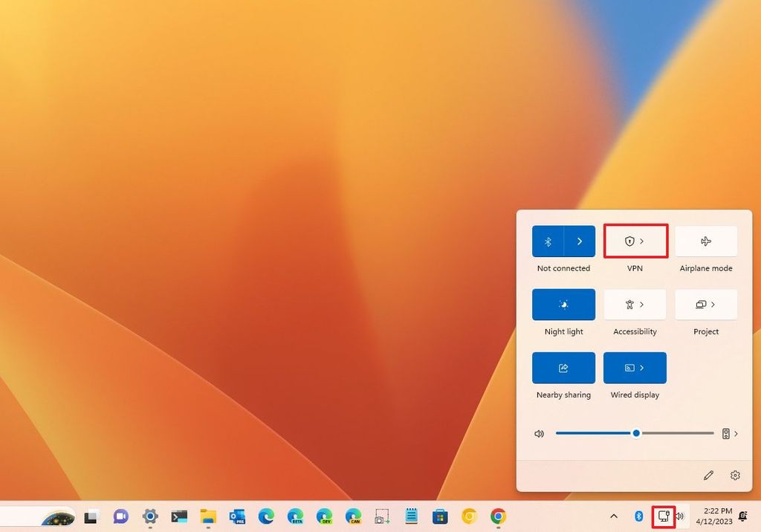The width and height of the screenshot is (761, 532).
Task: Open Microsoft Store from the taskbar
Action: [440, 516]
